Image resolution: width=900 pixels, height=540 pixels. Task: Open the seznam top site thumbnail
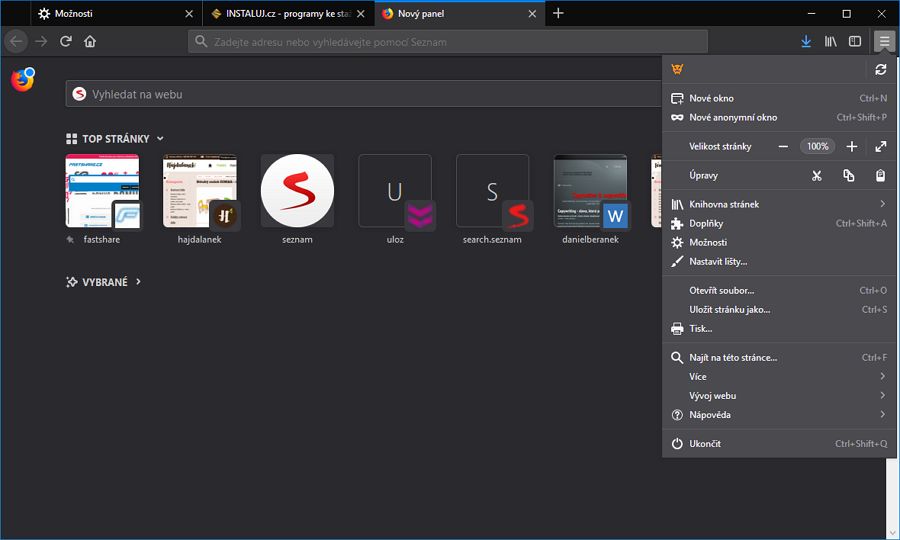(297, 190)
